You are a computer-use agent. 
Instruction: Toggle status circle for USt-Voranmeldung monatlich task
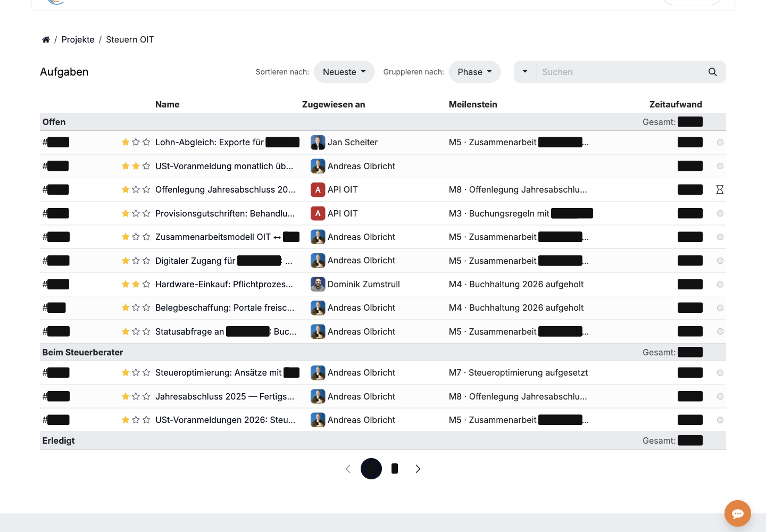pyautogui.click(x=720, y=166)
